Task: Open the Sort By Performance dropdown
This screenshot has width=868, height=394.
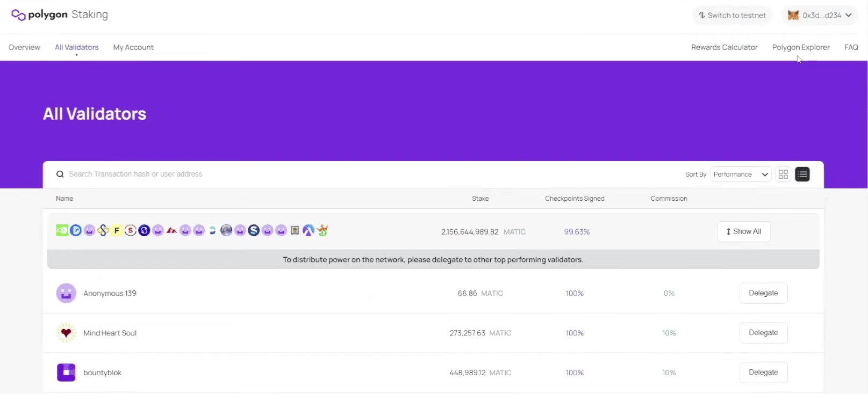Action: 741,174
